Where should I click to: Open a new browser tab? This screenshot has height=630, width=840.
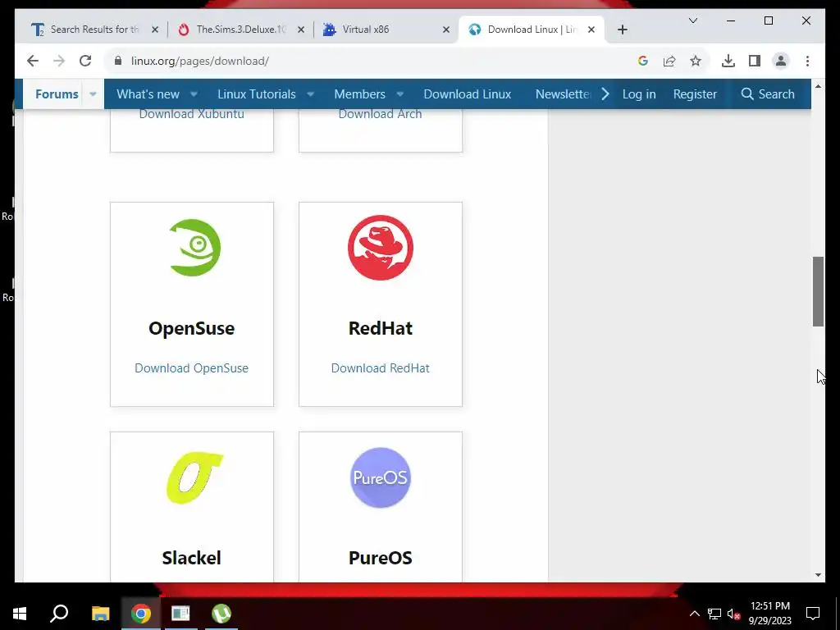click(622, 30)
